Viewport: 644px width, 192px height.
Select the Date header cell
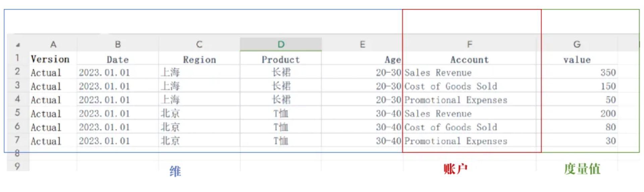tap(118, 59)
